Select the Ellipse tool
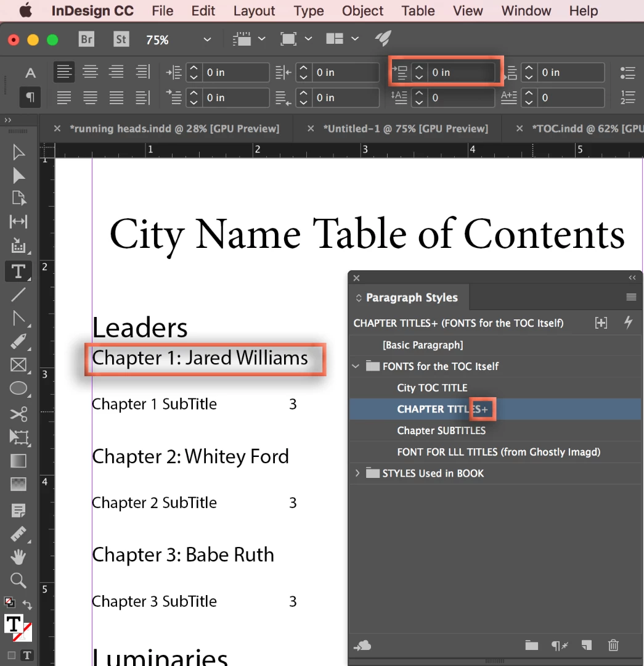This screenshot has width=644, height=666. click(x=18, y=388)
